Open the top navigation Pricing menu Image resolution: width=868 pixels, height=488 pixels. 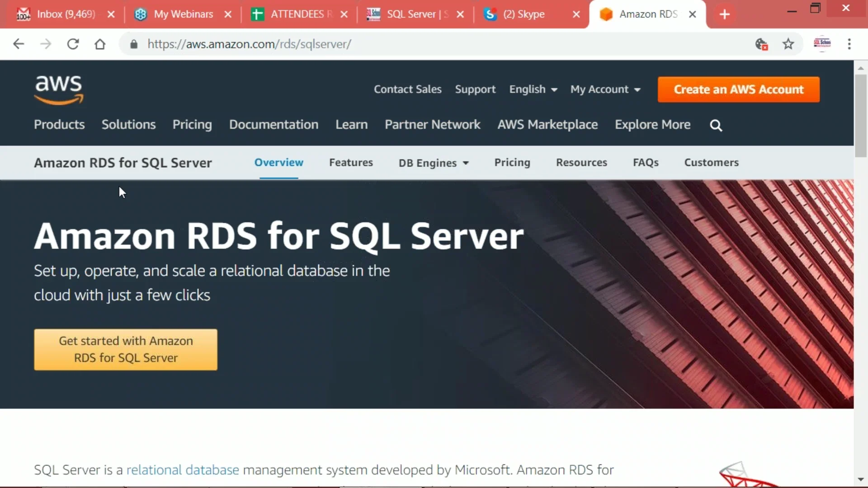[192, 125]
